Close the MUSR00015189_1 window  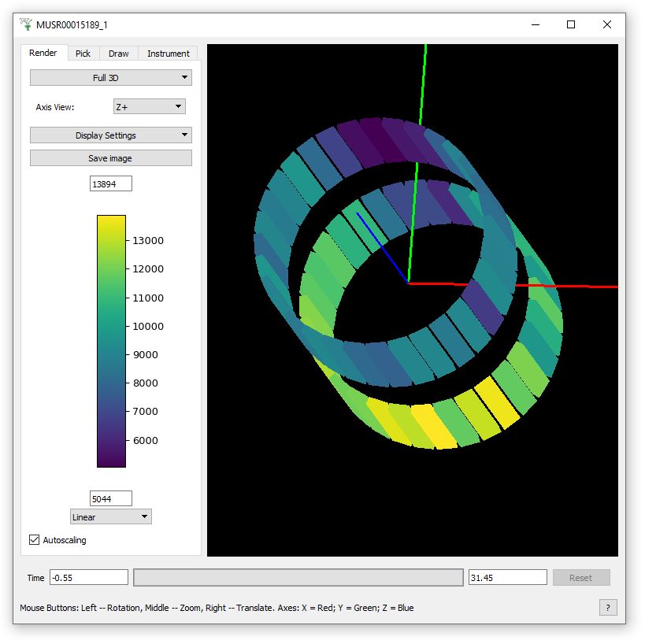[607, 24]
